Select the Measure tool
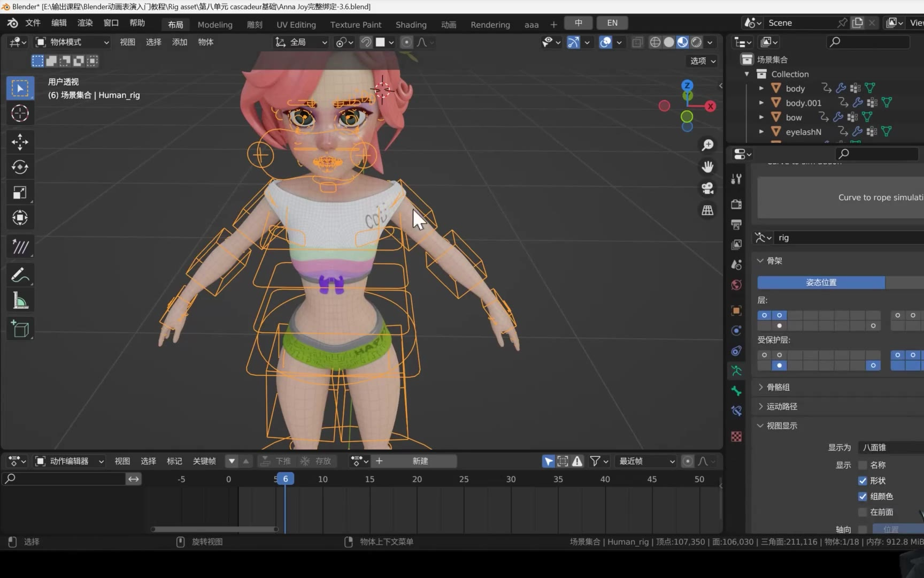Screen dimensions: 924x578 (x=20, y=301)
